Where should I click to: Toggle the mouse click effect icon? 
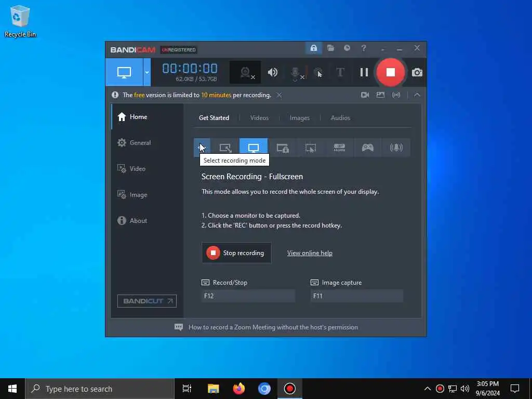[318, 73]
